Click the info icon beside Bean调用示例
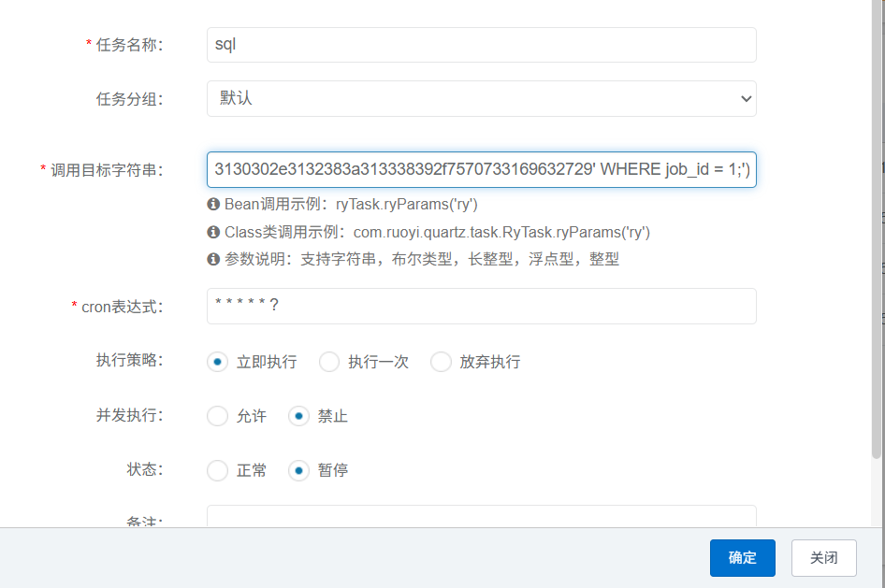Screen dimensions: 885x588 [x=213, y=204]
